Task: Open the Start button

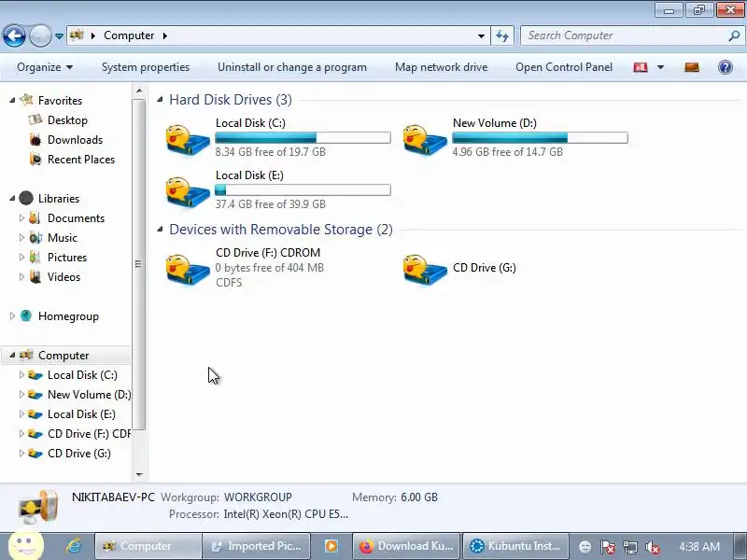Action: (26, 545)
